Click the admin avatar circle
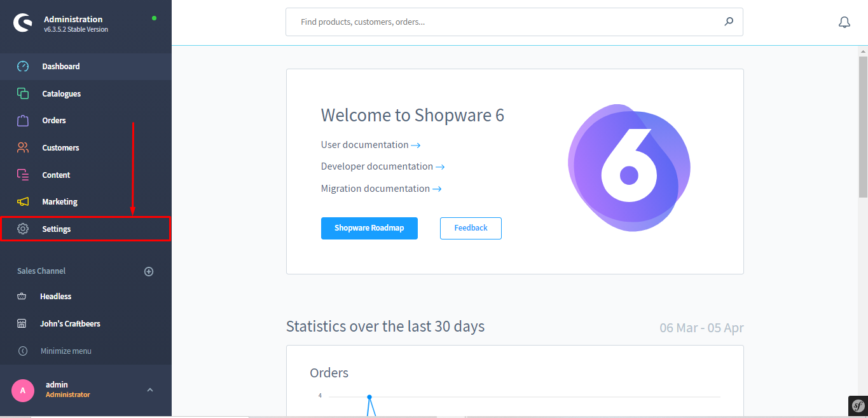 (x=23, y=390)
